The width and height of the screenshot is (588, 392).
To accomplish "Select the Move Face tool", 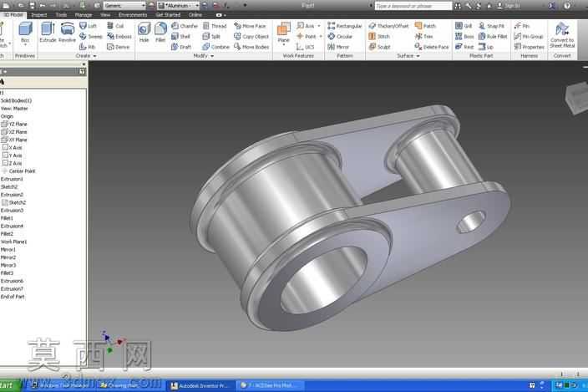I will point(250,26).
